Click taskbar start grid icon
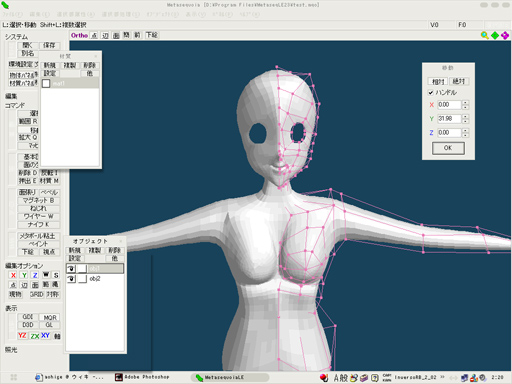The width and height of the screenshot is (512, 384). 14,377
